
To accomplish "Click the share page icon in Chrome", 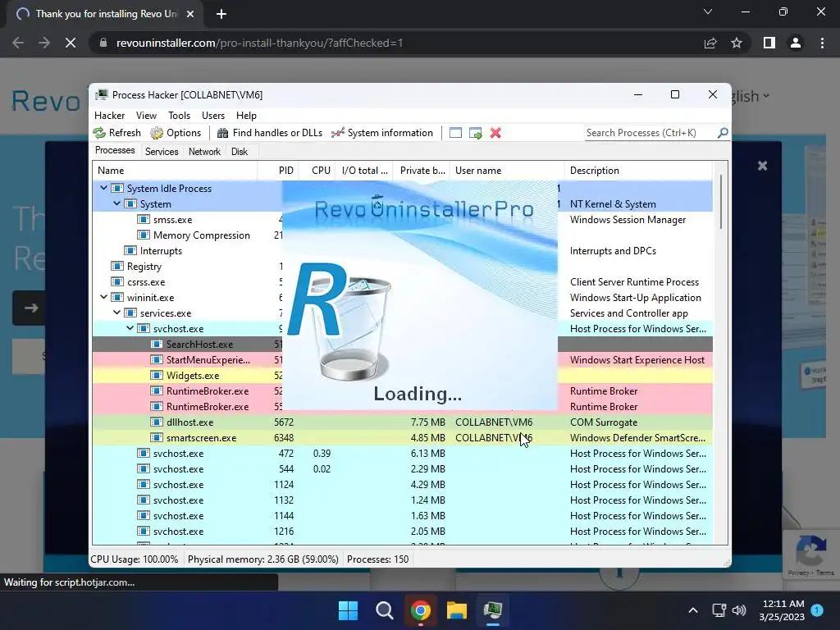I will point(710,43).
